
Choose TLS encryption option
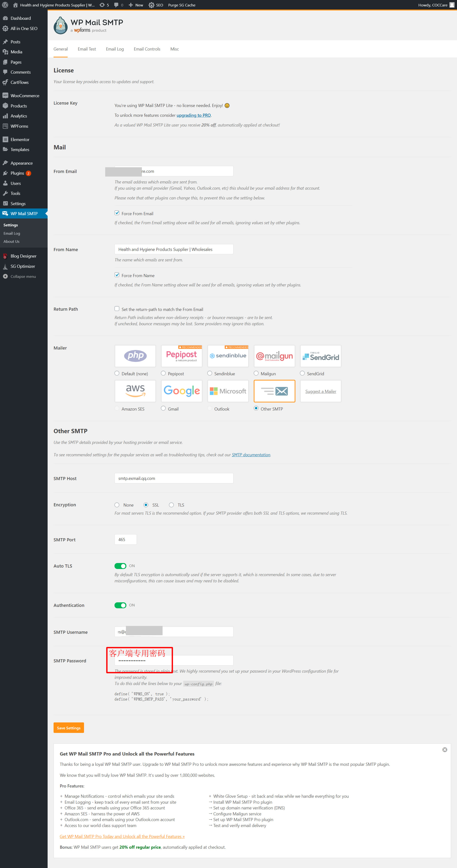(171, 505)
